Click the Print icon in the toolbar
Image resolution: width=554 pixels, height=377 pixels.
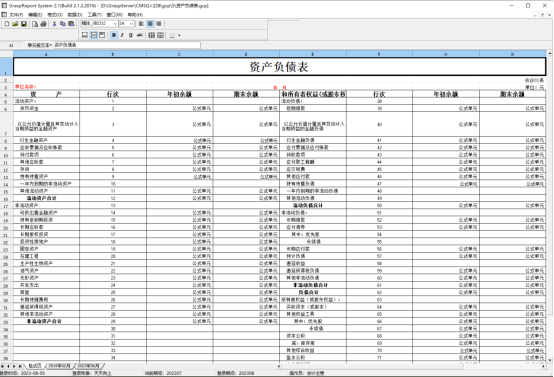pos(43,24)
